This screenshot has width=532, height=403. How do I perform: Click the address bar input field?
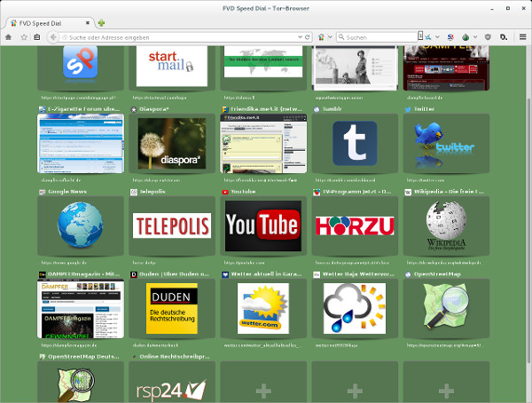point(177,37)
